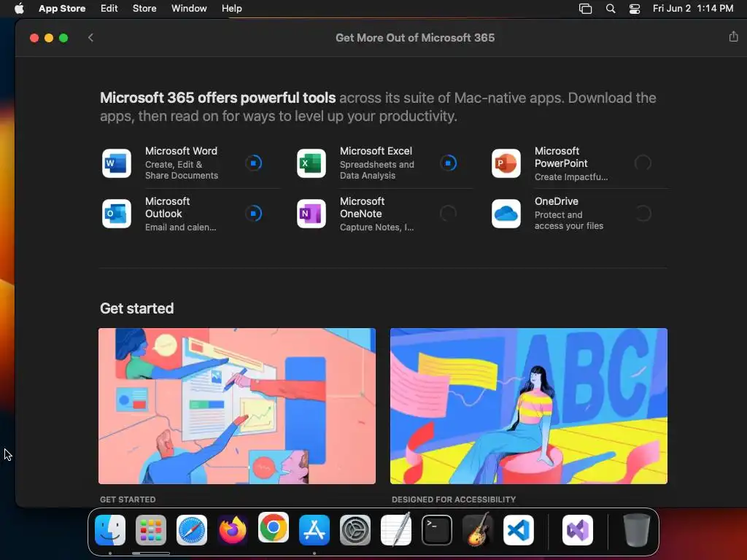Screen dimensions: 747x560
Task: Launch Safari from the dock
Action: (x=192, y=530)
